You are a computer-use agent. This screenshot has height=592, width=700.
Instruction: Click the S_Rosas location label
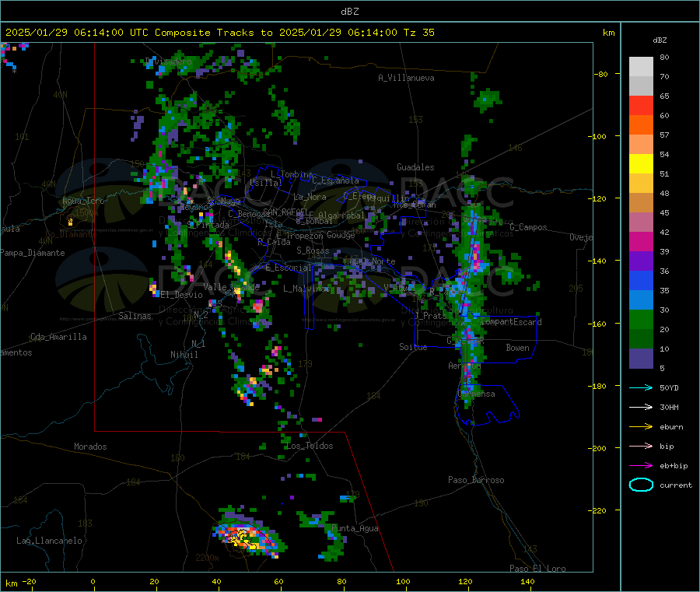pyautogui.click(x=313, y=250)
